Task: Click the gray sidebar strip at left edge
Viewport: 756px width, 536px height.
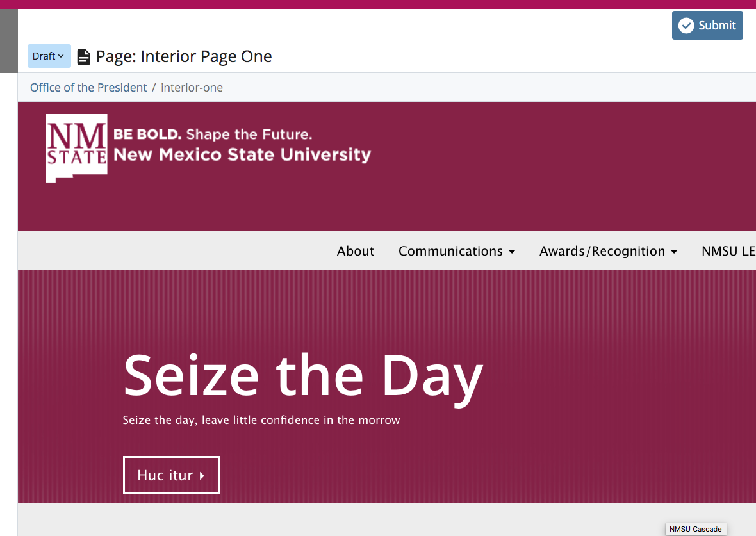Action: coord(8,41)
